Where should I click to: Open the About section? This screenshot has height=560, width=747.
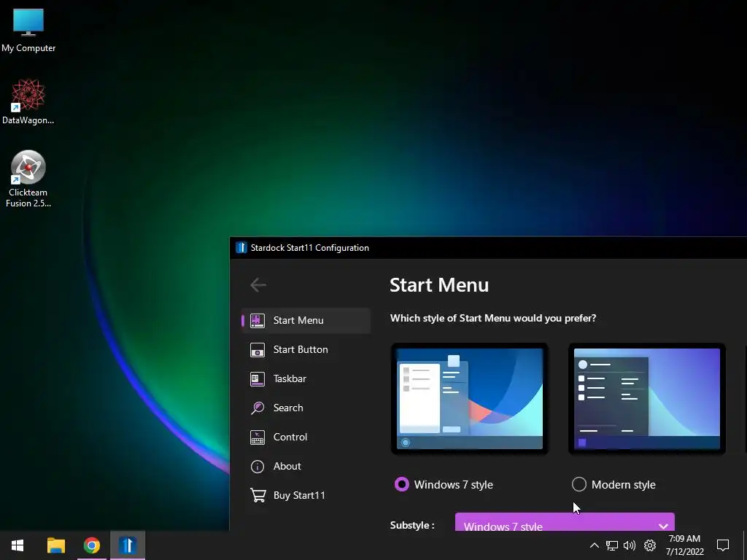coord(306,466)
